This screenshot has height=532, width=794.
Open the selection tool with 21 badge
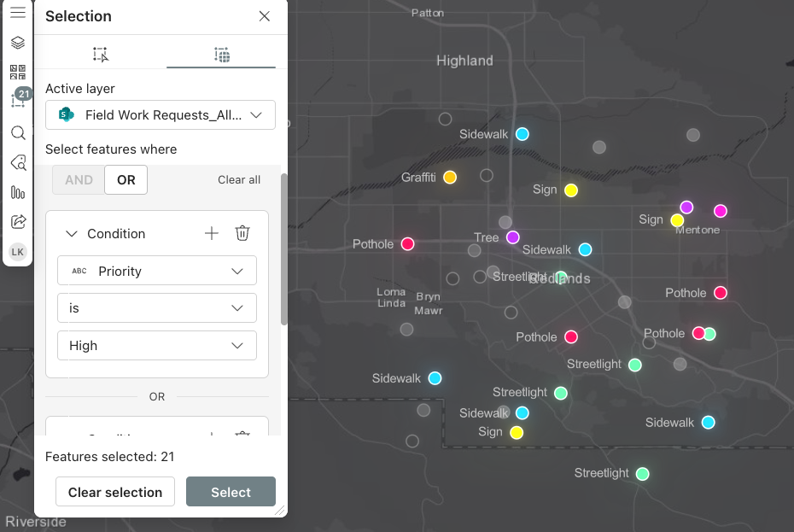[x=20, y=98]
